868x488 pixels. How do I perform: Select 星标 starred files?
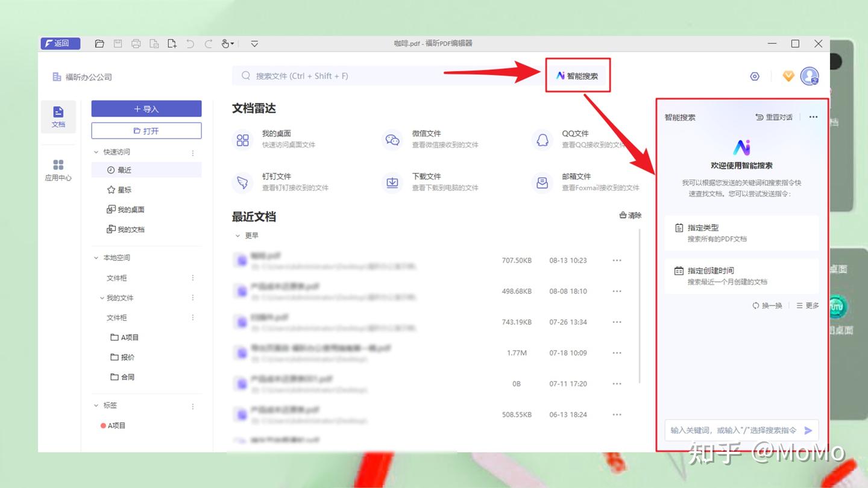119,190
